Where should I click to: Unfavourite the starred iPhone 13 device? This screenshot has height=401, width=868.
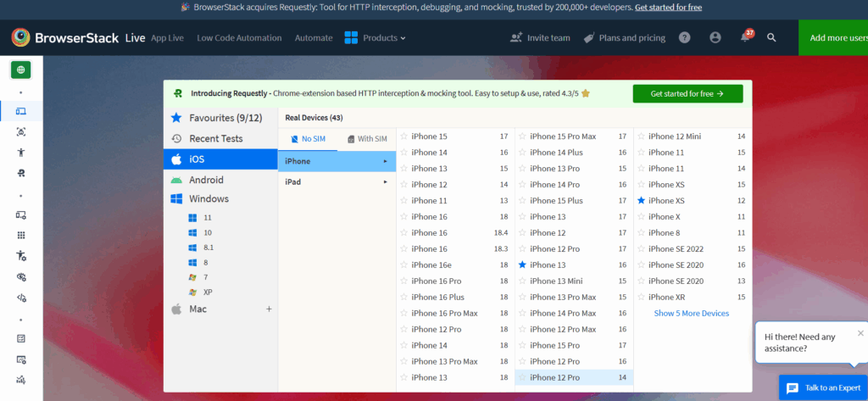coord(523,265)
